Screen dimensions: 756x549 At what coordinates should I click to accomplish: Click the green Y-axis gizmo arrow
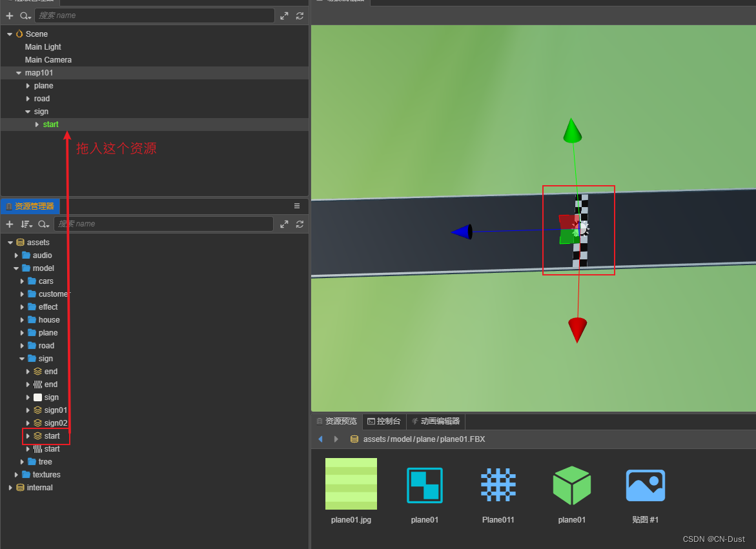tap(572, 131)
